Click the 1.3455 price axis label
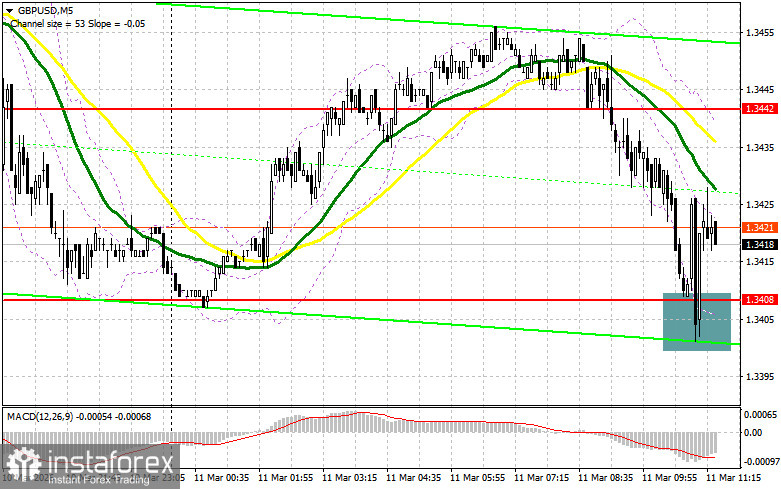 (x=760, y=33)
